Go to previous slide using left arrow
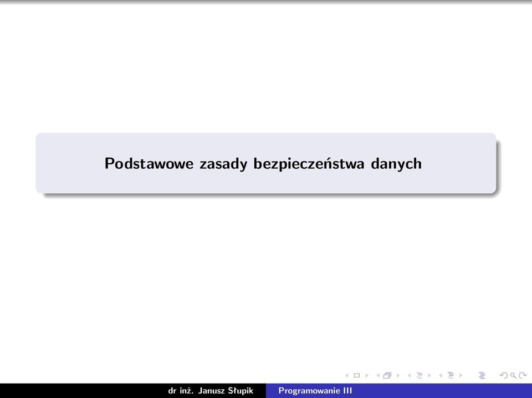Screen dimensions: 532x398 point(347,375)
